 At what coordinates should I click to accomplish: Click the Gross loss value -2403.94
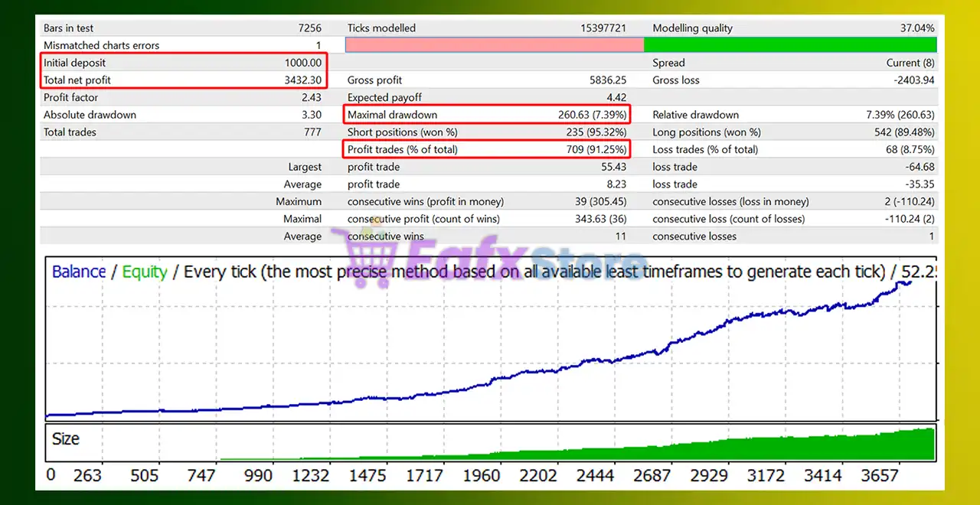pos(909,80)
